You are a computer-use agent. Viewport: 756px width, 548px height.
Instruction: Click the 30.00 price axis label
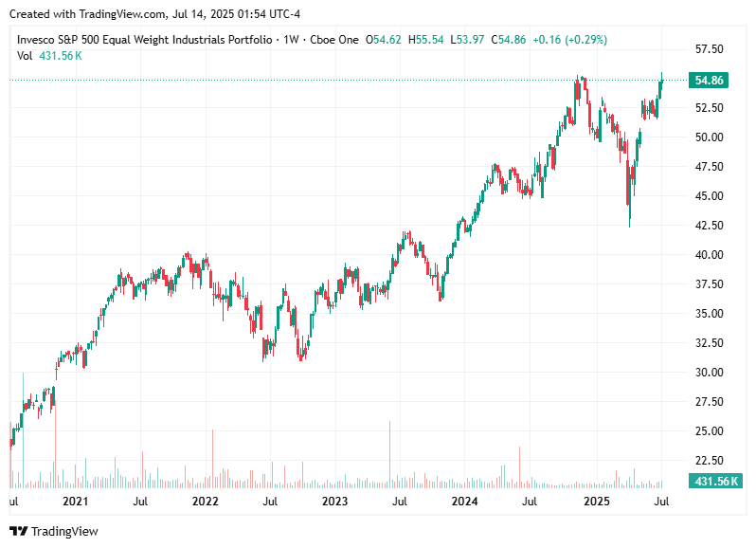[710, 373]
